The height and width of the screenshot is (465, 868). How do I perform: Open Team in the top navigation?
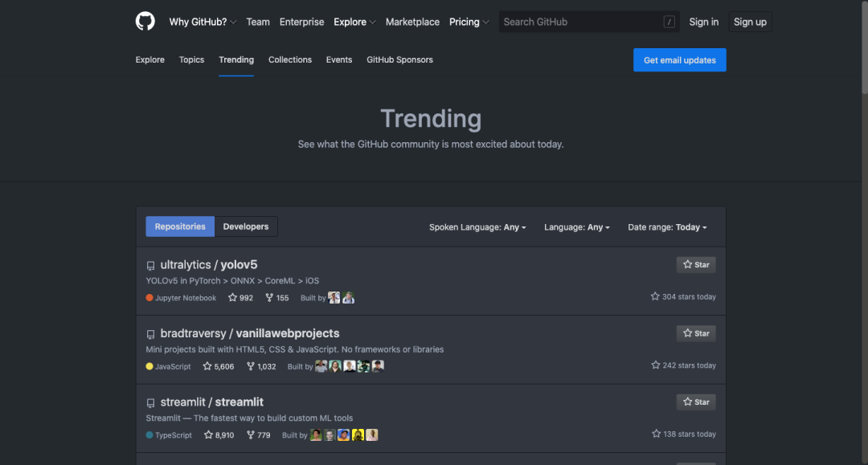pos(258,22)
